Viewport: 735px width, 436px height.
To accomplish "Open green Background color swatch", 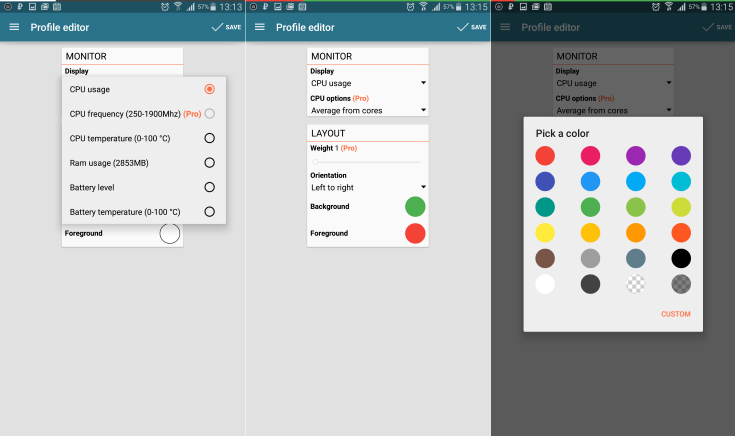I will click(x=415, y=207).
